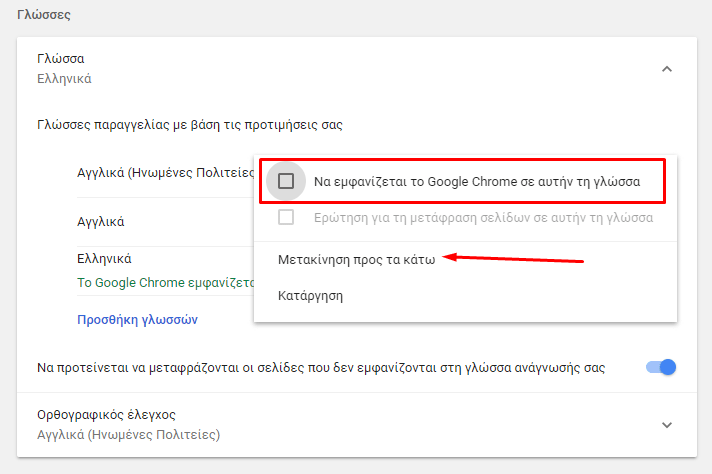
Task: Check 'Να εμφανίζεται το Google Chrome' checkbox
Action: [x=286, y=181]
